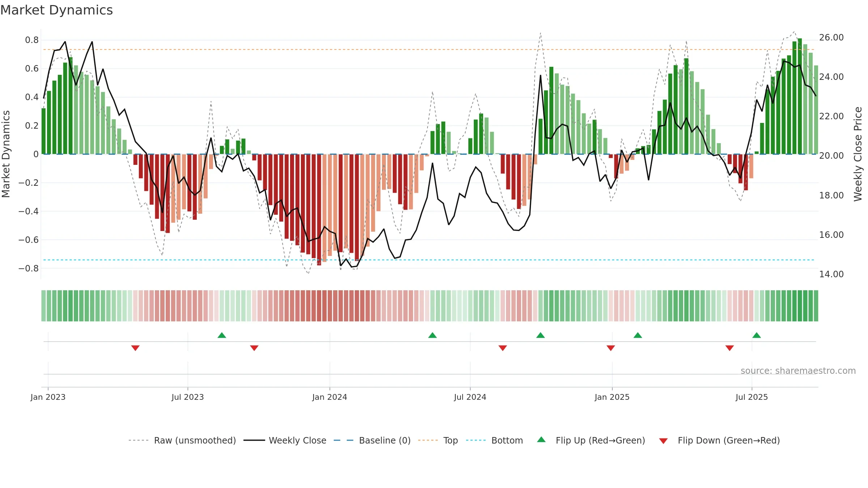Click the cyan dashed Bottom threshold line

pos(429,260)
